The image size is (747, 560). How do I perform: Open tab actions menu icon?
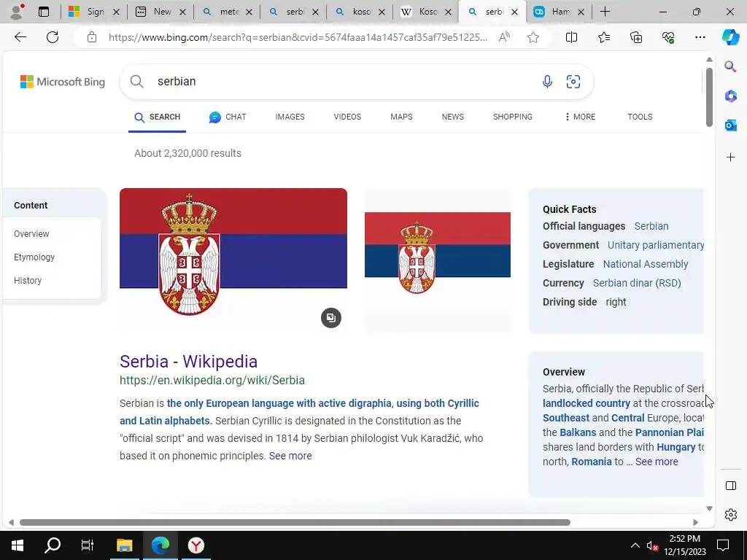click(x=44, y=12)
